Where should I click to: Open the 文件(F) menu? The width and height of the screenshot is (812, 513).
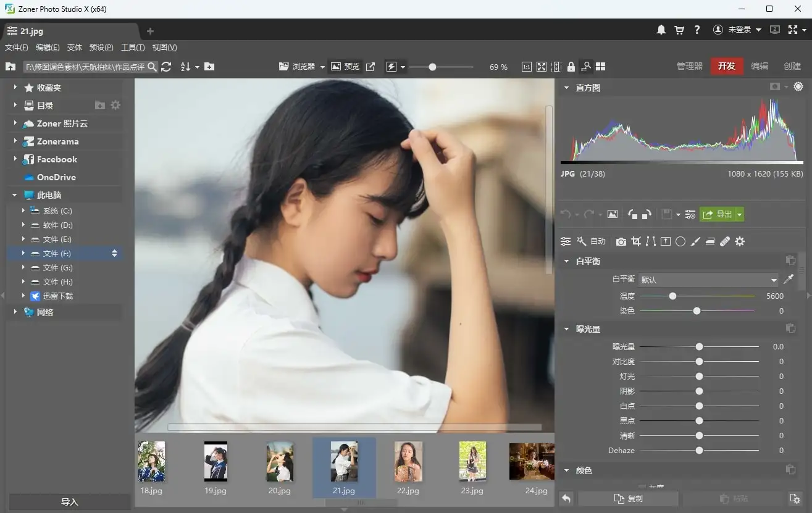click(17, 48)
